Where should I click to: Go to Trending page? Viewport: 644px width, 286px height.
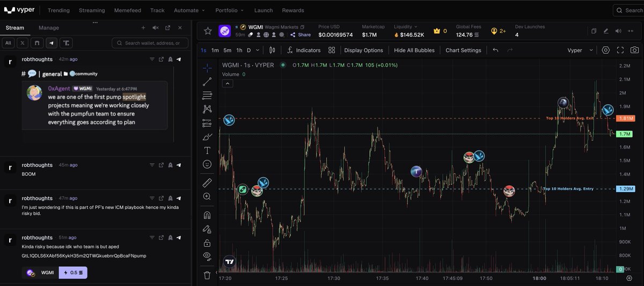click(58, 10)
